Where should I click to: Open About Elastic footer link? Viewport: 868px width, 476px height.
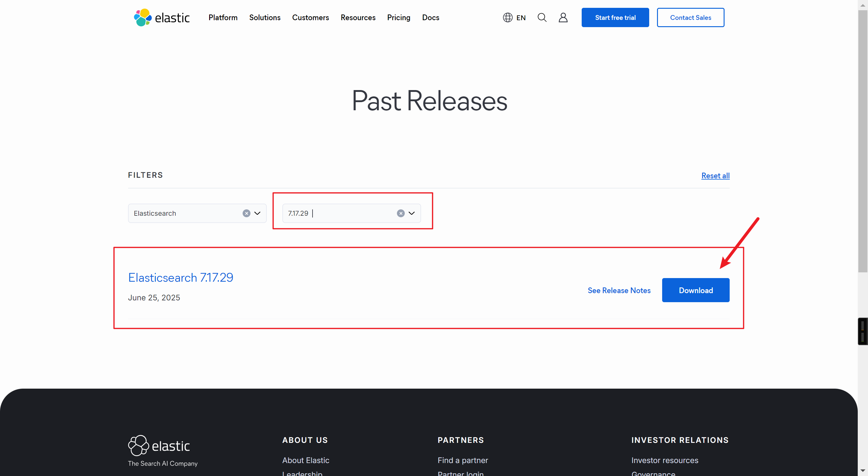point(305,460)
